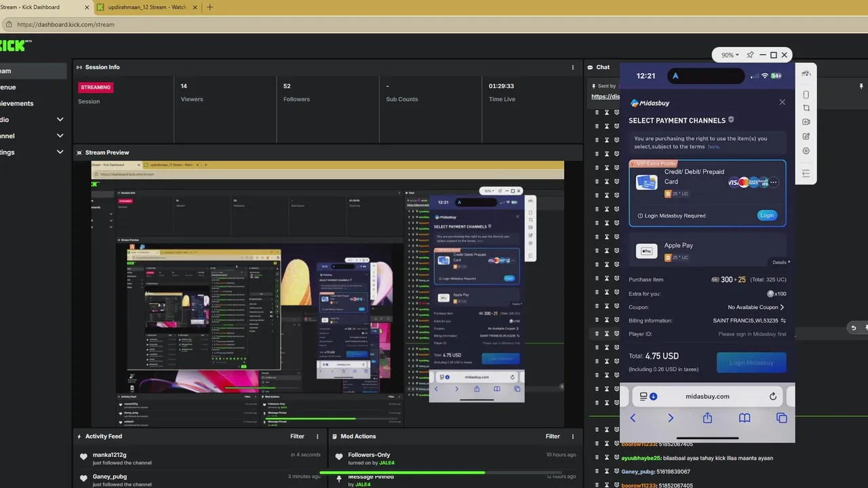Image resolution: width=868 pixels, height=488 pixels.
Task: Ban ayuubhaybe25 using the shield icon
Action: 616,457
